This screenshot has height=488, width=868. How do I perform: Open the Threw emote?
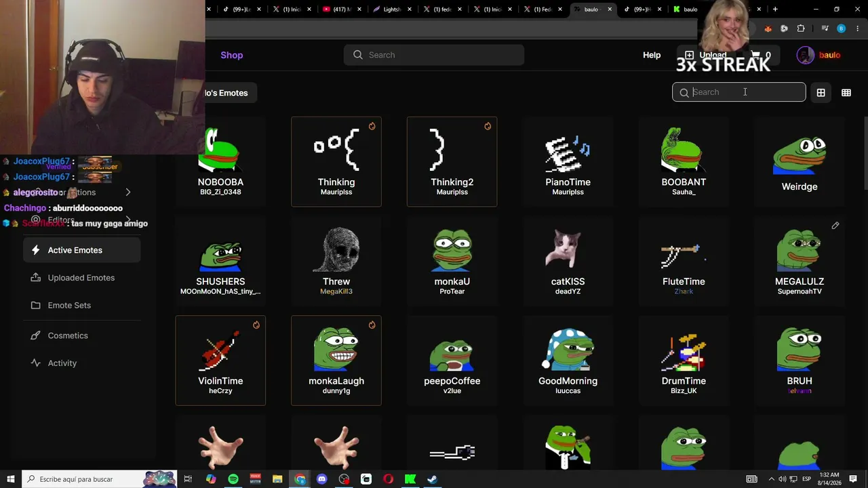pyautogui.click(x=336, y=261)
